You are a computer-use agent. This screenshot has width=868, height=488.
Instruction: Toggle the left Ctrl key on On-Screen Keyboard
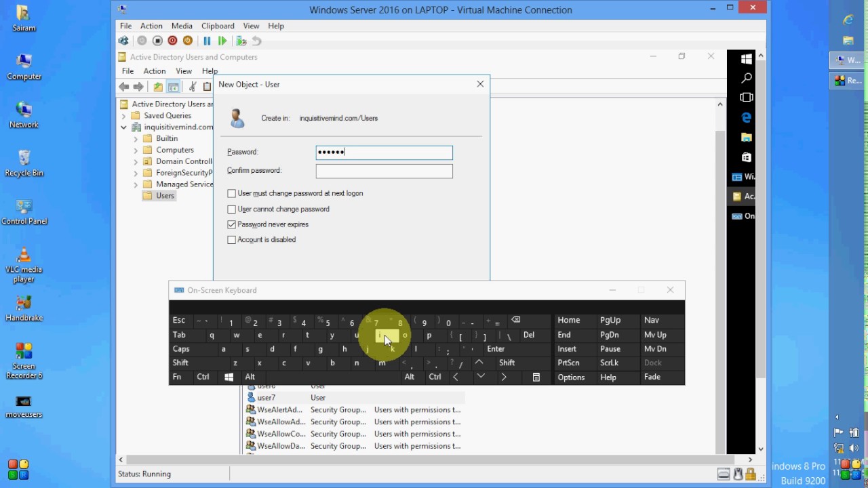(x=203, y=377)
